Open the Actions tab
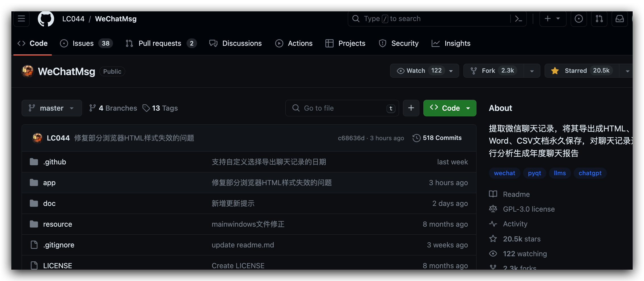Viewport: 644px width, 281px height. click(x=294, y=43)
